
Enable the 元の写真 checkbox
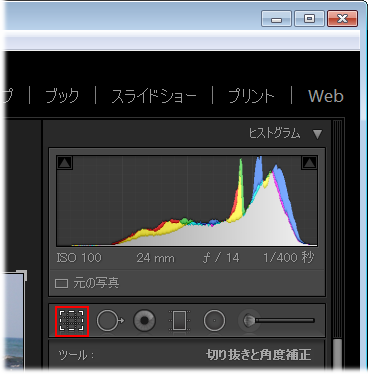pos(61,284)
